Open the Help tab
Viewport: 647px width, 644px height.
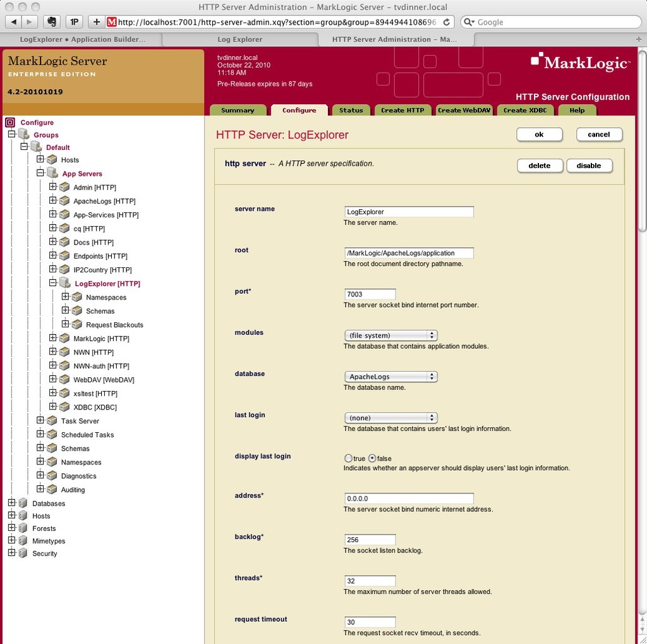click(x=577, y=110)
